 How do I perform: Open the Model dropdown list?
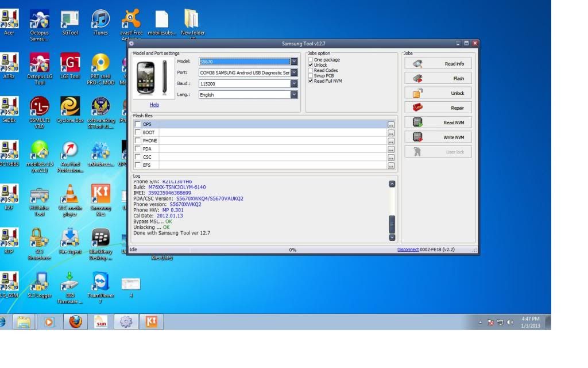pyautogui.click(x=294, y=61)
